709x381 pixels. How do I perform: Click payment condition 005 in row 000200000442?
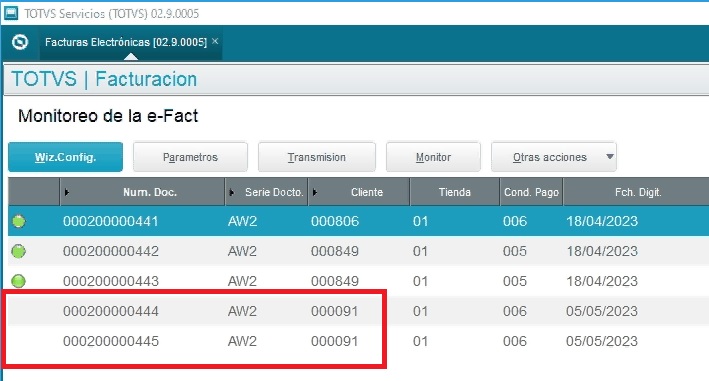pyautogui.click(x=515, y=251)
